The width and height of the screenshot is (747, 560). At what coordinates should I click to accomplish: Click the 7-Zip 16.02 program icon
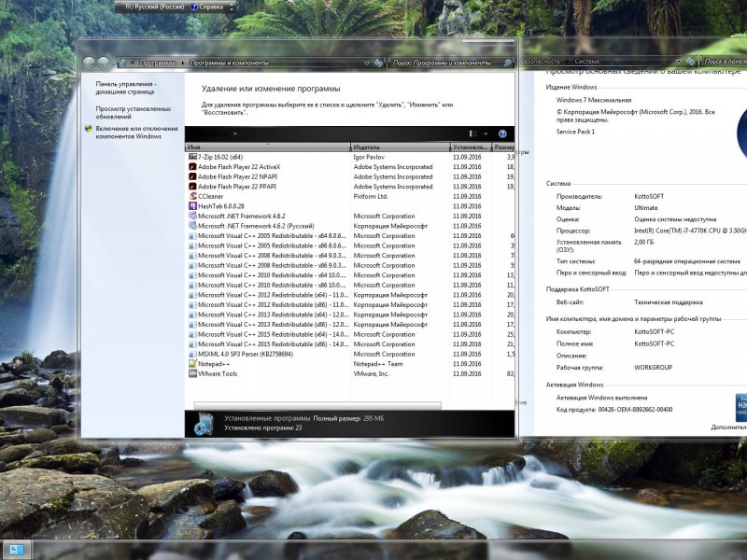coord(192,157)
